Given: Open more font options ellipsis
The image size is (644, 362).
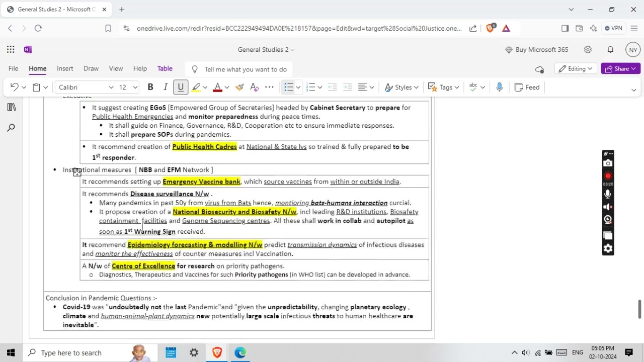Looking at the screenshot, I should (x=269, y=87).
